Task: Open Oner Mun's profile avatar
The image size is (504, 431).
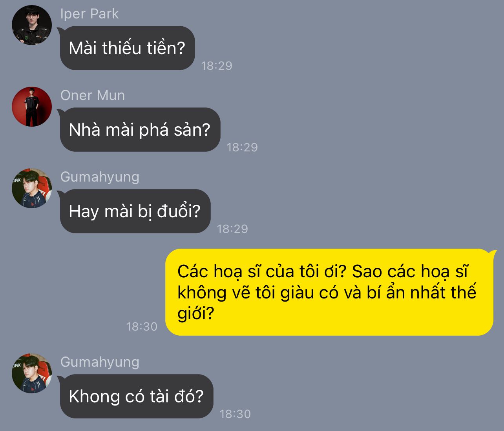Action: tap(32, 107)
